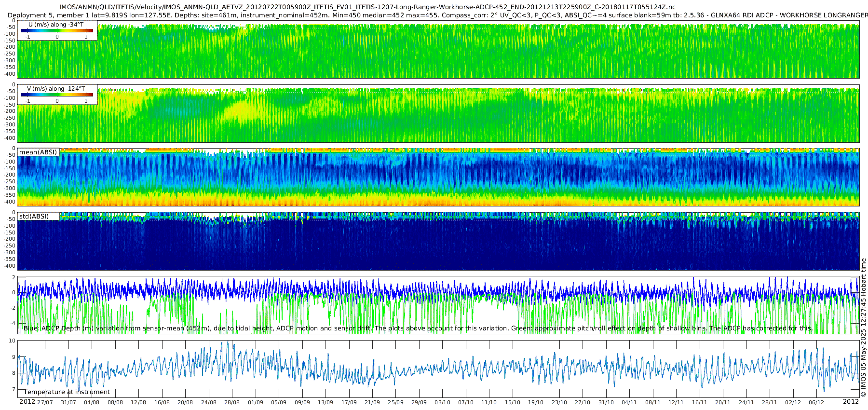The image size is (868, 410).
Task: Click the temperature axis '7' tick label
Action: (x=14, y=390)
